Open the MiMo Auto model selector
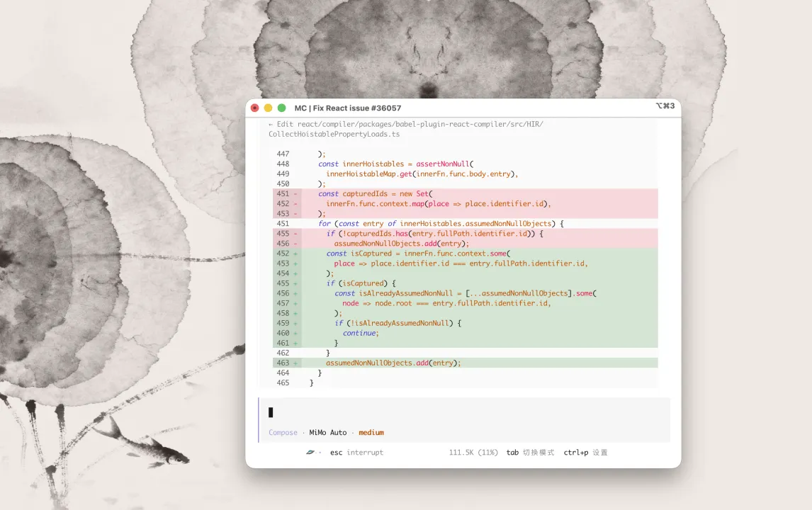This screenshot has height=510, width=812. tap(328, 432)
